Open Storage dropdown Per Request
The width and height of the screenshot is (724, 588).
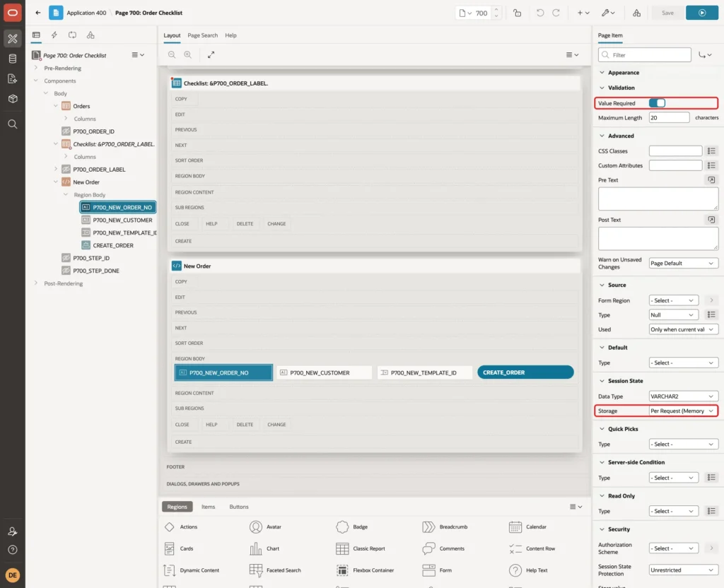coord(683,411)
